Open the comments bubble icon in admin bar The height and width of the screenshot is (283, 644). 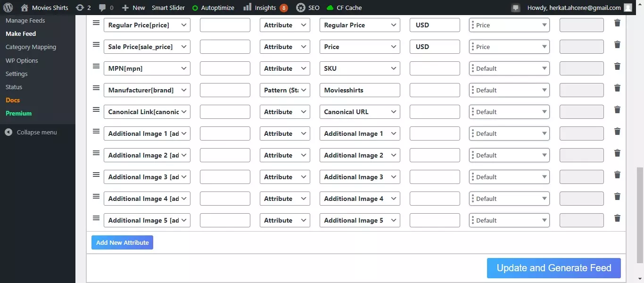coord(105,8)
